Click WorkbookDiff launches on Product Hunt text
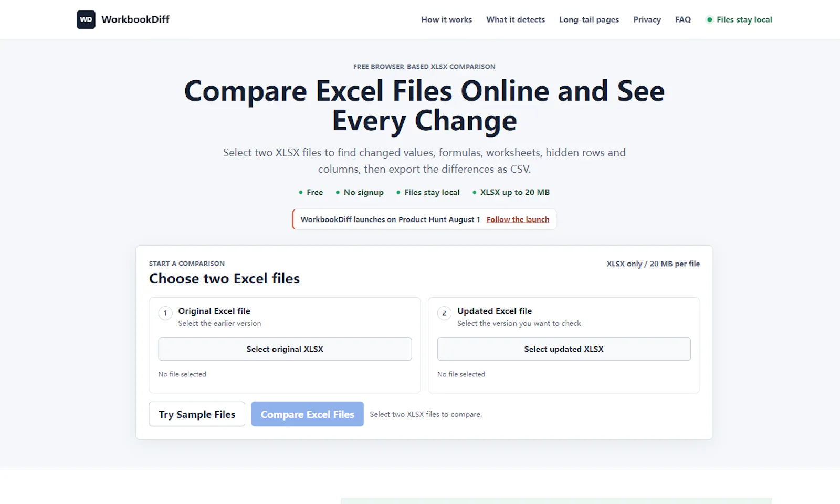This screenshot has width=840, height=504. (x=390, y=219)
